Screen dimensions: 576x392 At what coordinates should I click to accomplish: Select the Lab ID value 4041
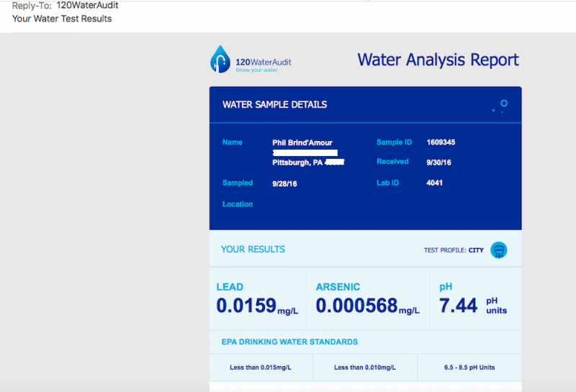click(x=434, y=183)
